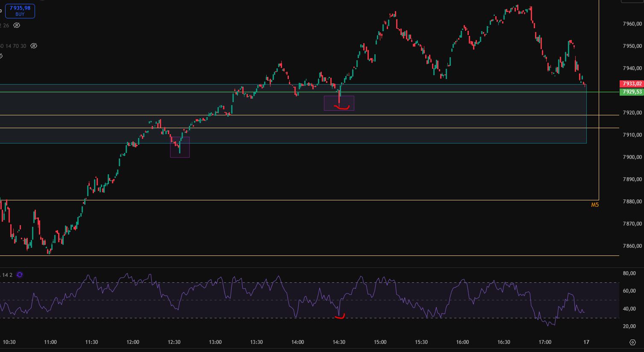Click the 13:00 time axis label
Viewport: 644px width, 352px height.
[215, 342]
